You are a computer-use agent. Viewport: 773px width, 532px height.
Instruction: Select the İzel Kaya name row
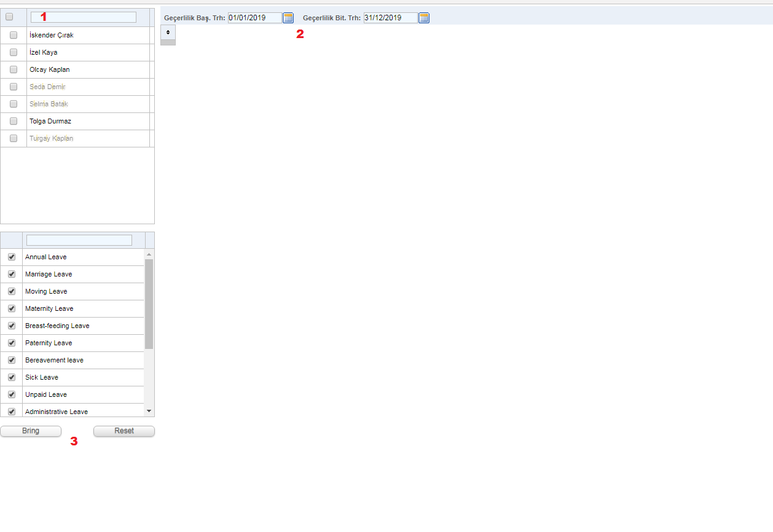pyautogui.click(x=88, y=52)
